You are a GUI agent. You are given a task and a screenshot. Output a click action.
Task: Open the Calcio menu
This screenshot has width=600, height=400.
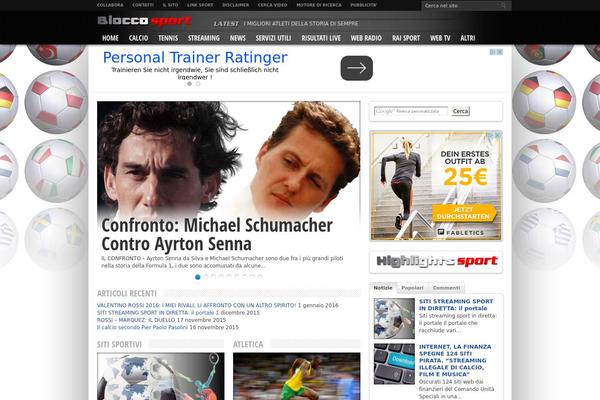coord(139,38)
